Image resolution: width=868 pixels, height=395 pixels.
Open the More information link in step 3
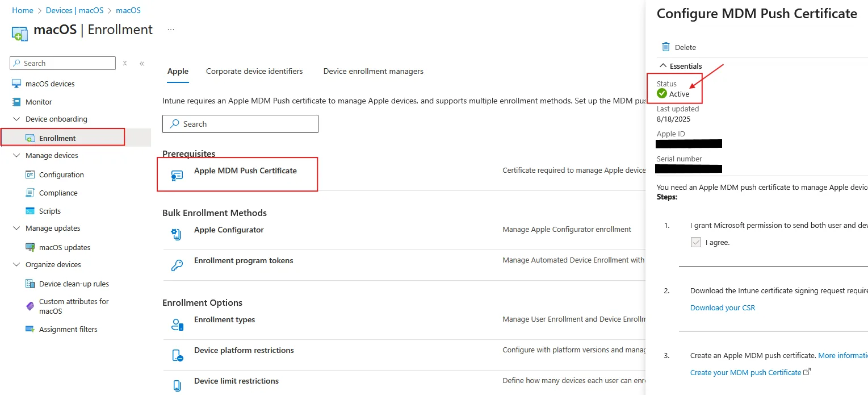[843, 355]
